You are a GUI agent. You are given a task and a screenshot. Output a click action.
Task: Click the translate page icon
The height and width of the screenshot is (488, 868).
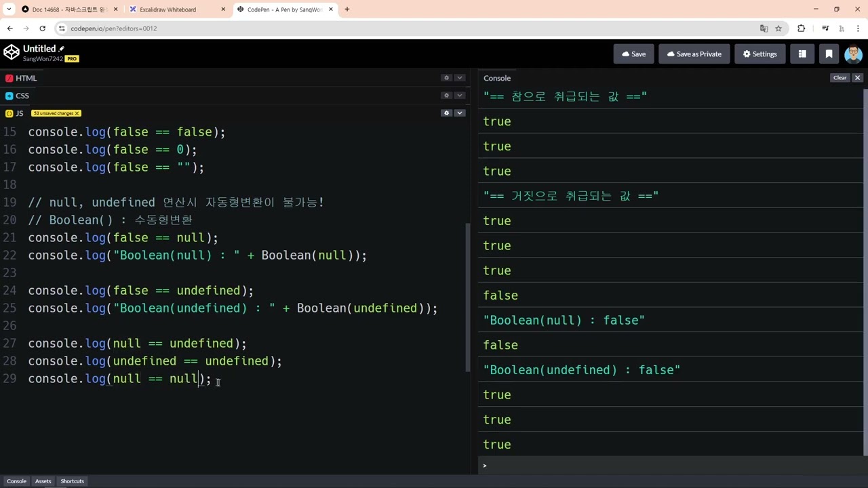[x=764, y=28]
